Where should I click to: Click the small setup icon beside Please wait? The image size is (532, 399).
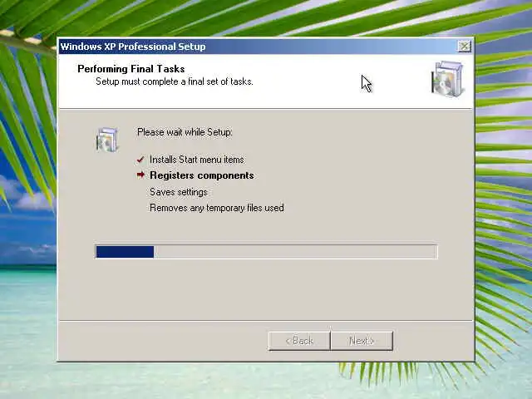106,140
